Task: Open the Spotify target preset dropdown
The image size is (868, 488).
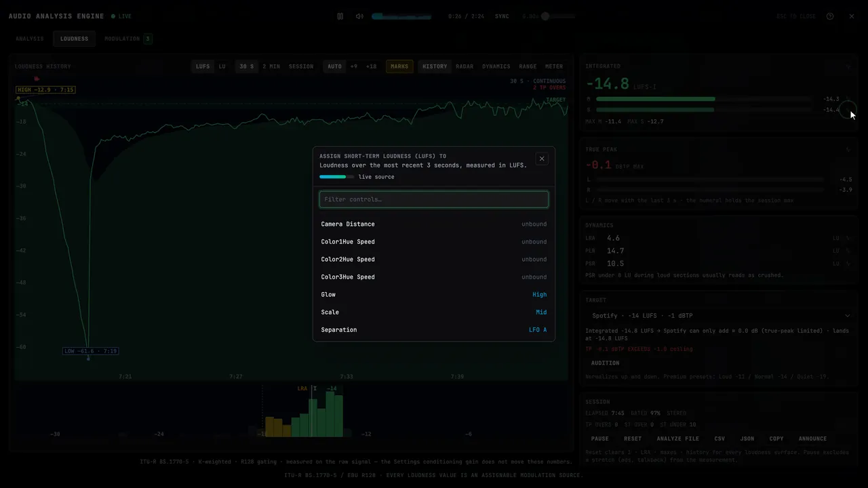Action: (x=718, y=316)
